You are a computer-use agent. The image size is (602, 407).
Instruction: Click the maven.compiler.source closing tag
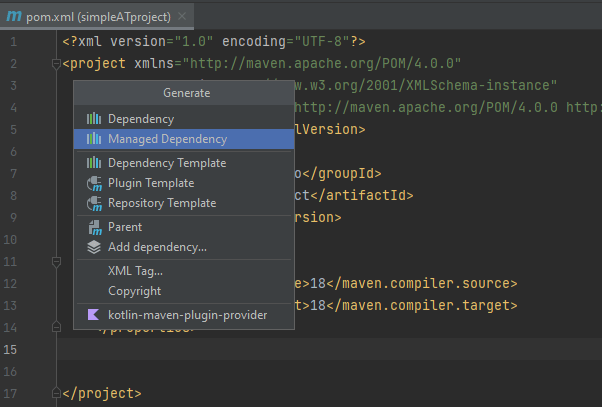point(422,283)
